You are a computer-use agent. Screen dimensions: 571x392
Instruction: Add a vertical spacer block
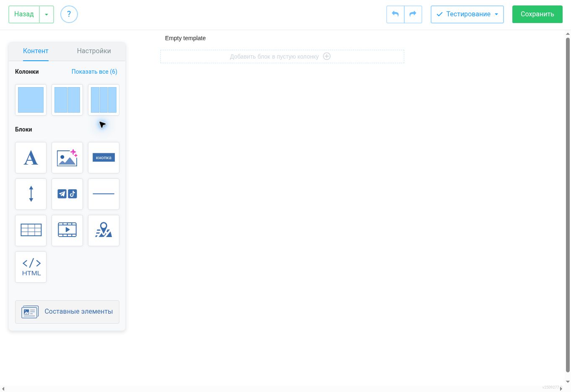(x=31, y=194)
